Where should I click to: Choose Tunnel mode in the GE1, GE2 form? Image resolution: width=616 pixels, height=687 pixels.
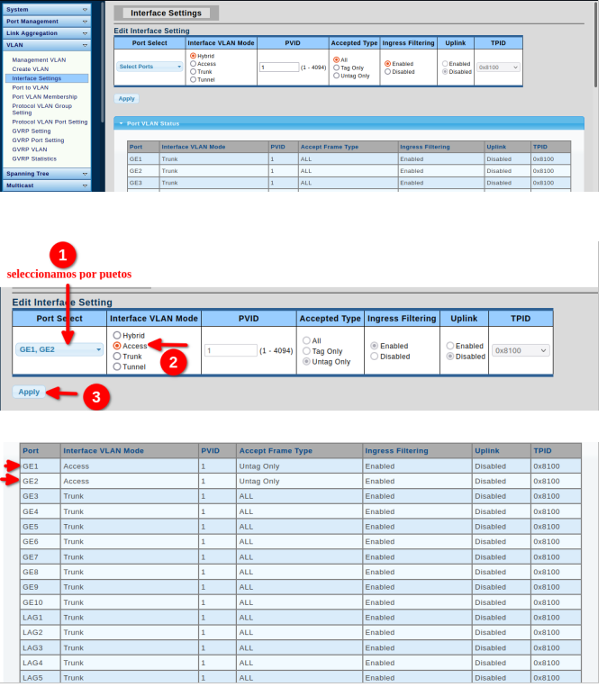117,366
